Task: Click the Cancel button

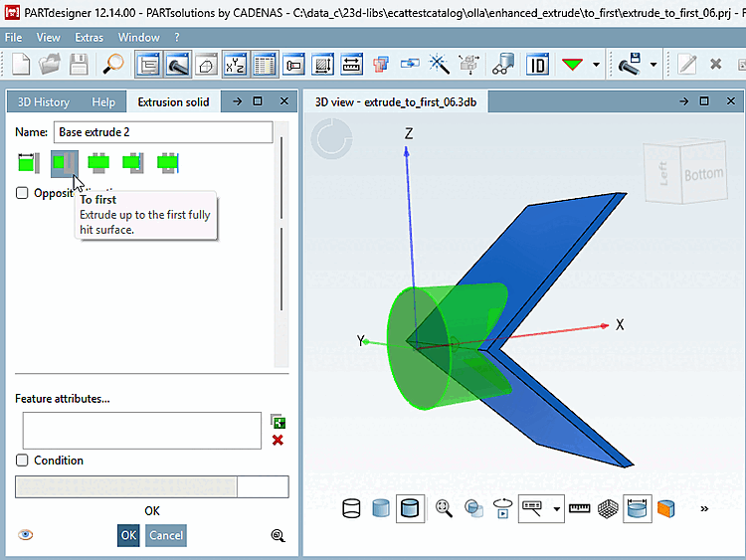Action: coord(166,535)
